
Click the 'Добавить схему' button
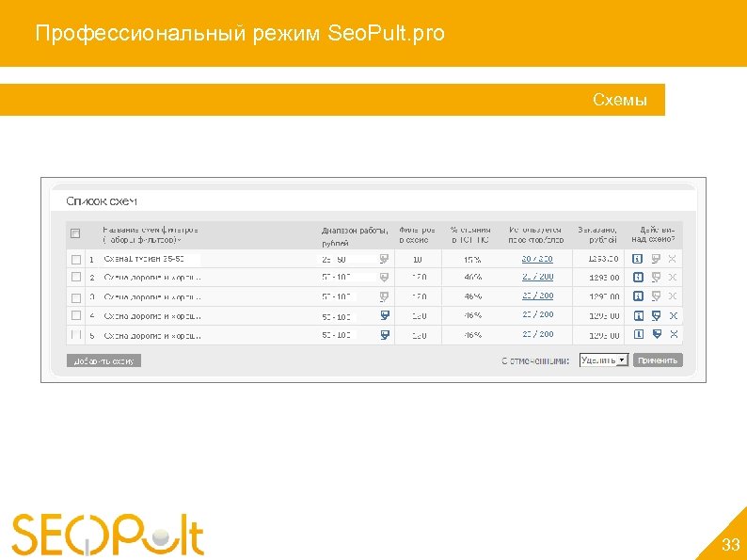click(103, 360)
